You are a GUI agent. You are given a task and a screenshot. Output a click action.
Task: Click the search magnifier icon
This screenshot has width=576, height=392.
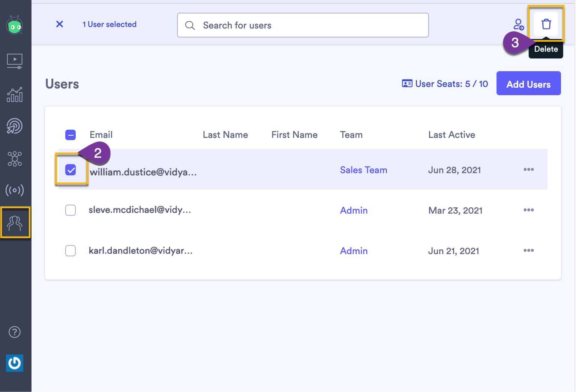point(190,25)
